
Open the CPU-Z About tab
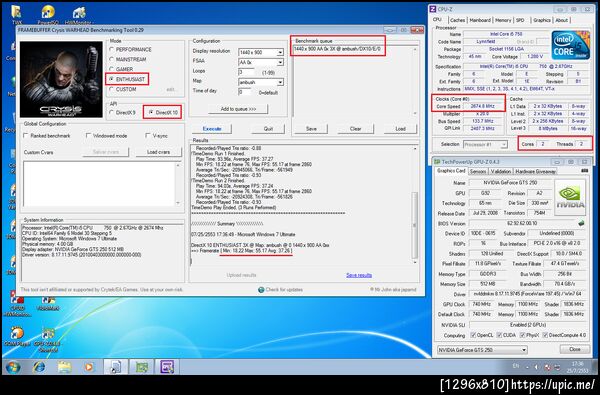click(561, 20)
